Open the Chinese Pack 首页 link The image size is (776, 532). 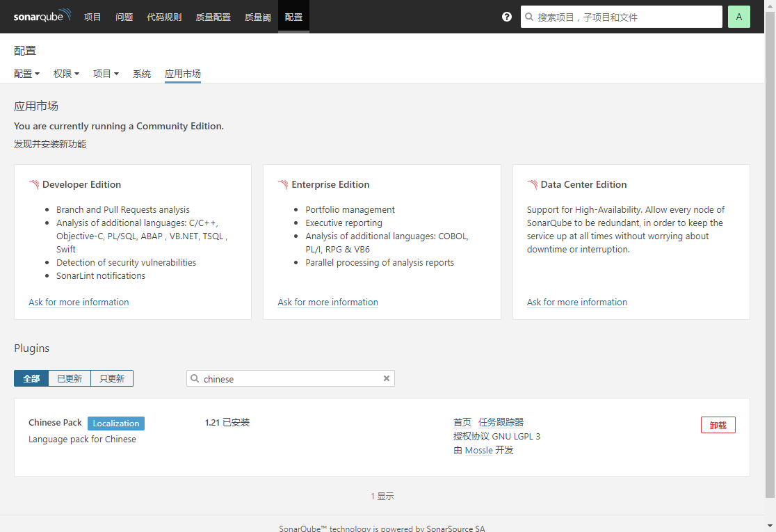point(462,422)
